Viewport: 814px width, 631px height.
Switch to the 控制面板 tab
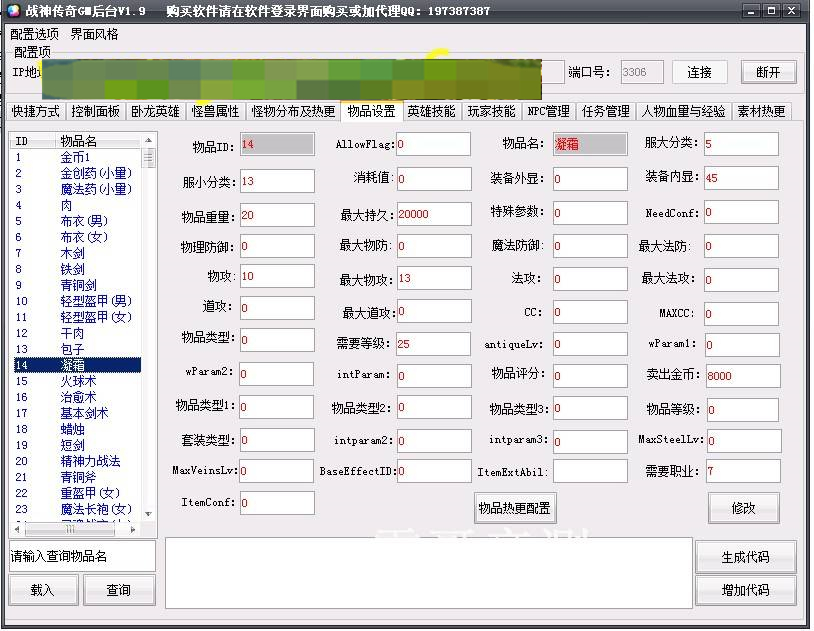pyautogui.click(x=95, y=111)
